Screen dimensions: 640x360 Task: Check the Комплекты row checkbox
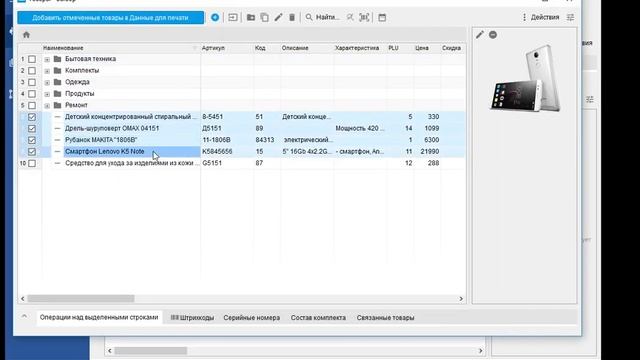[x=32, y=71]
